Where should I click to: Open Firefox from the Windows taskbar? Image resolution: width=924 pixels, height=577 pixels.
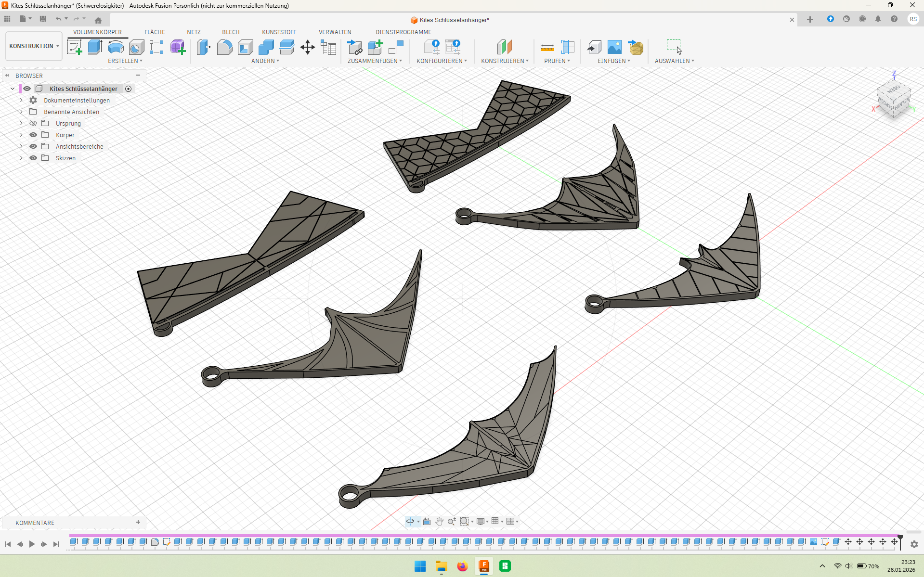(462, 566)
